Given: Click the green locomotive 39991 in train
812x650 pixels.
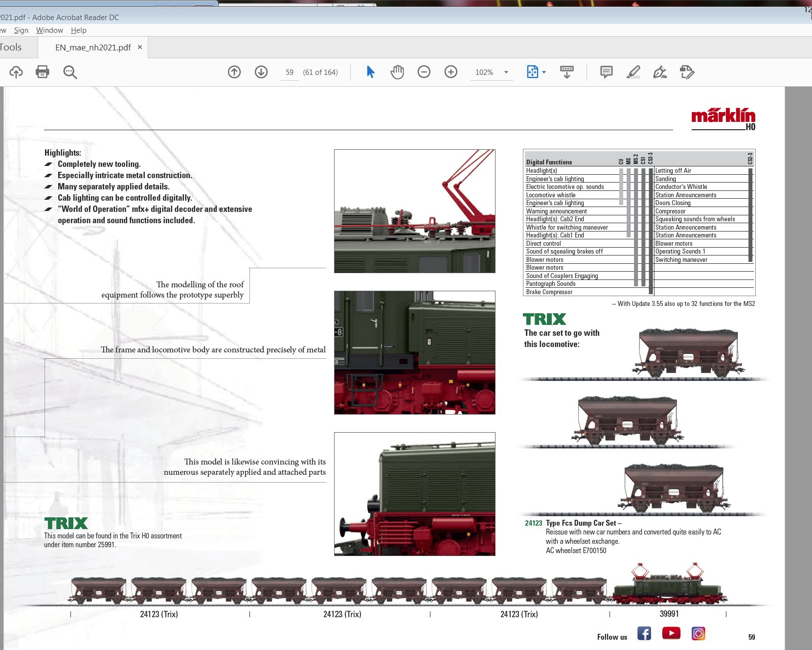Looking at the screenshot, I should coord(670,584).
